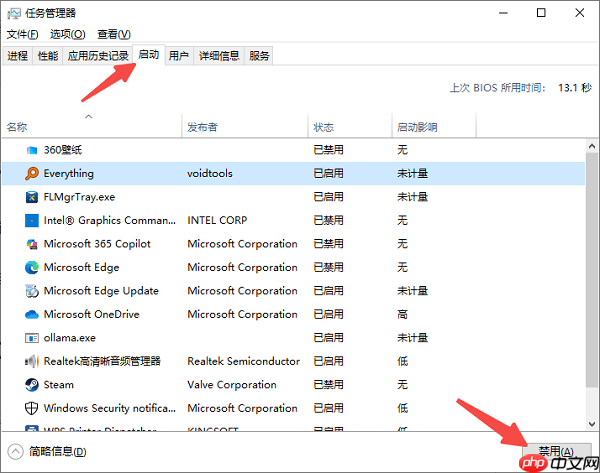Sort by the 状态 column header
Image resolution: width=600 pixels, height=473 pixels.
click(x=350, y=127)
